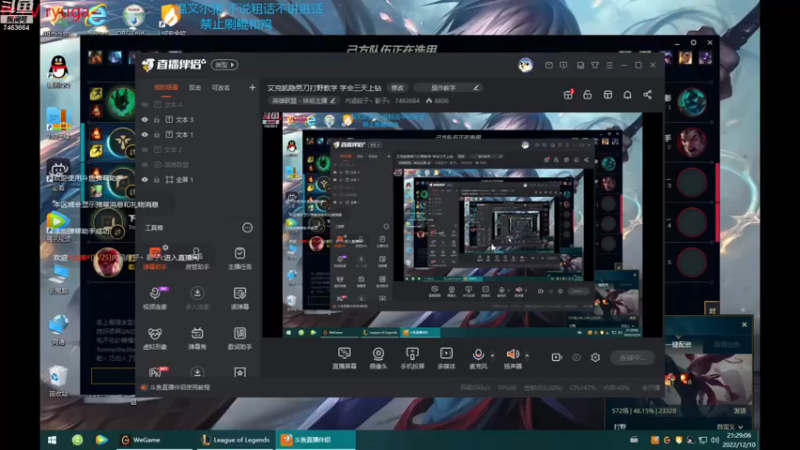
Task: Edit the 英雄联盟 category selector
Action: click(303, 101)
